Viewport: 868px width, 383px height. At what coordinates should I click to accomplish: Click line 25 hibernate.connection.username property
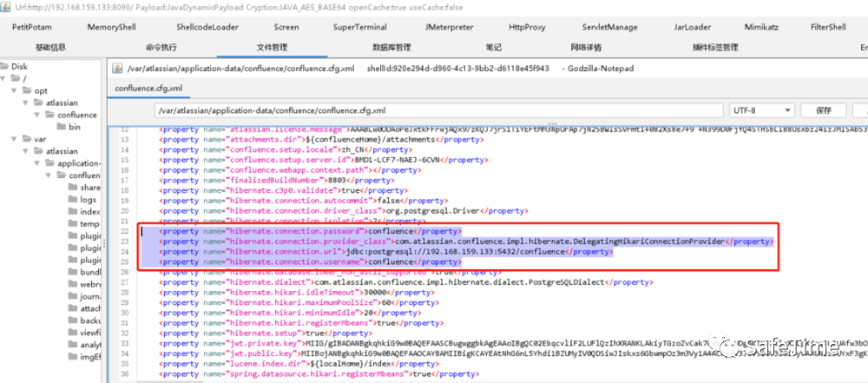coord(310,261)
